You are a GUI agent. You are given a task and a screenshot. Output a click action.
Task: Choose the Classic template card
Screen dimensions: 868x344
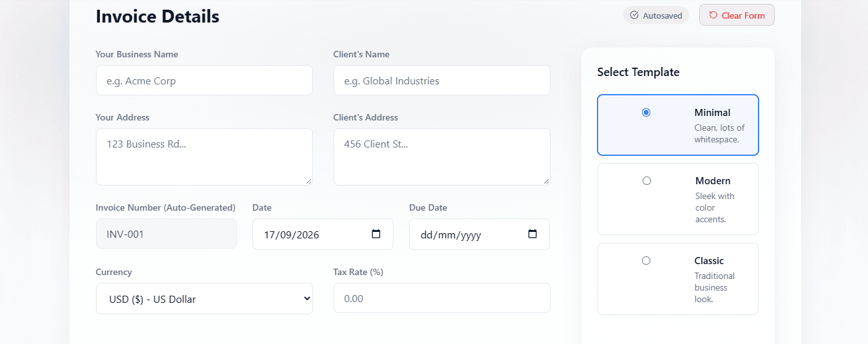678,279
